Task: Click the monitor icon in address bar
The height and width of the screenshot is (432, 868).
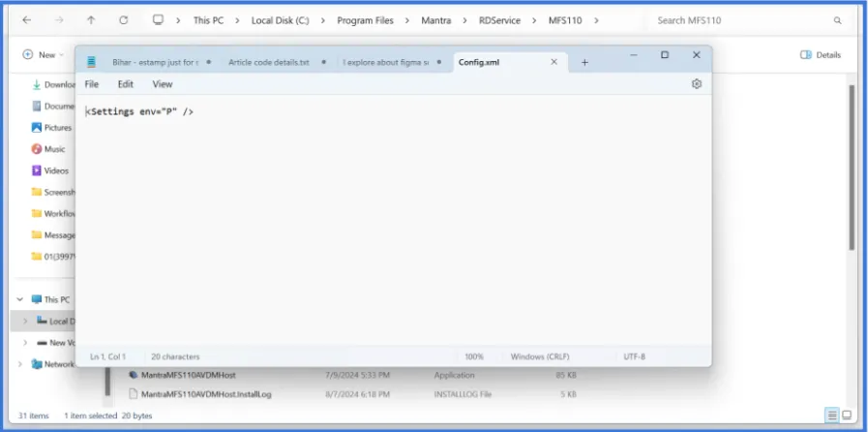Action: [159, 20]
